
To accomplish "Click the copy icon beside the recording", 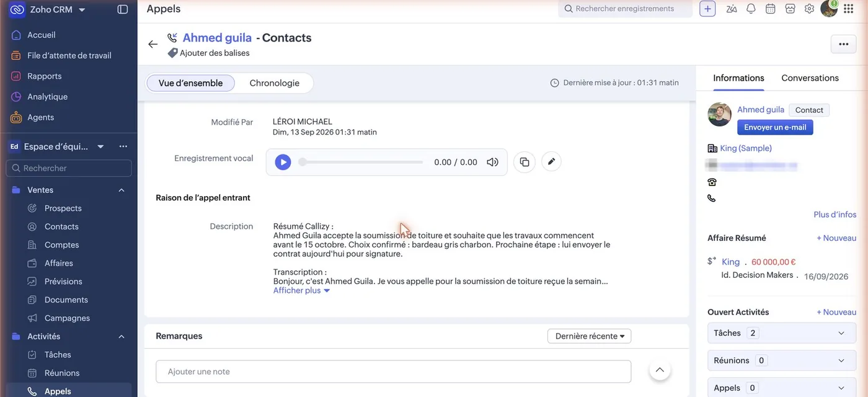I will point(525,162).
